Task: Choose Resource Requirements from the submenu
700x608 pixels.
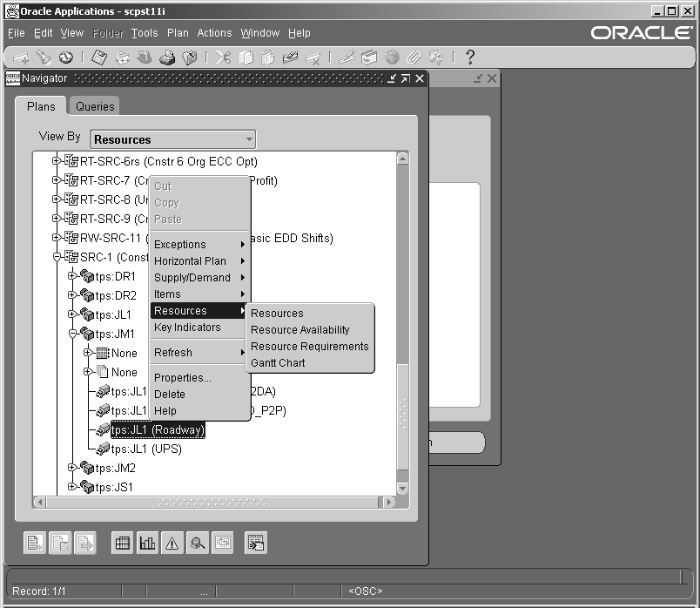Action: coord(310,346)
